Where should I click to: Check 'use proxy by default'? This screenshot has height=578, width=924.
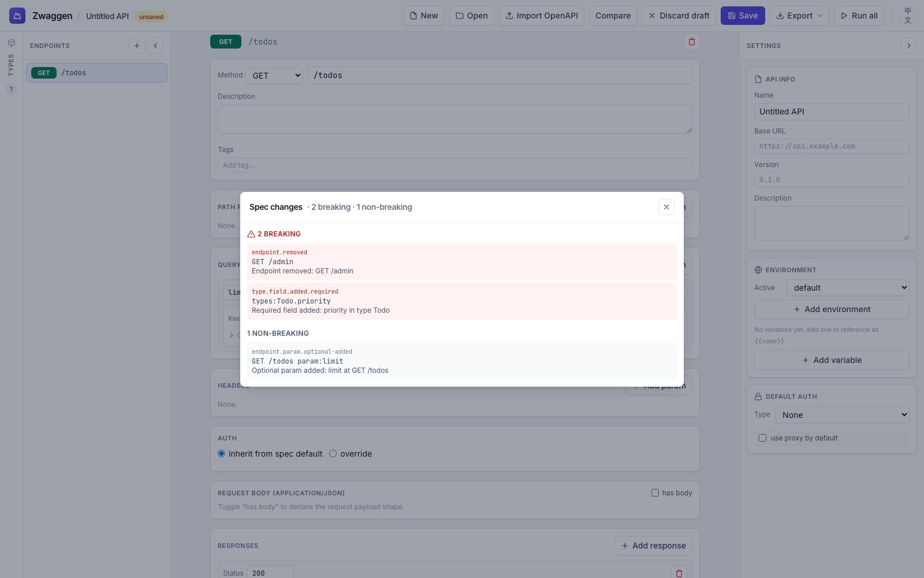coord(762,438)
